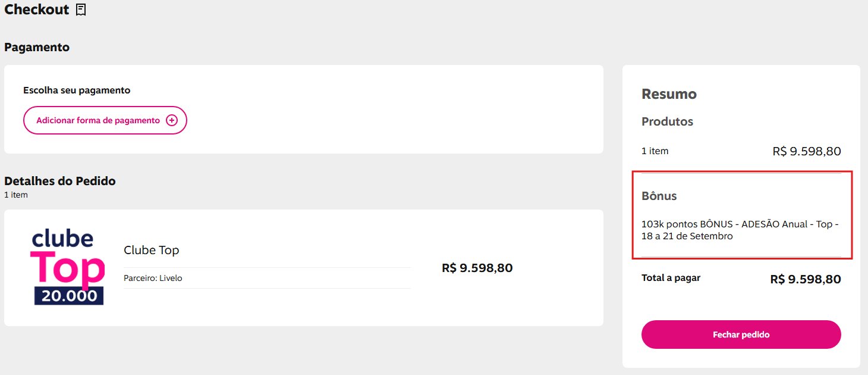The height and width of the screenshot is (375, 868).
Task: Click the 103k pontos BÔNUS description
Action: tap(740, 230)
